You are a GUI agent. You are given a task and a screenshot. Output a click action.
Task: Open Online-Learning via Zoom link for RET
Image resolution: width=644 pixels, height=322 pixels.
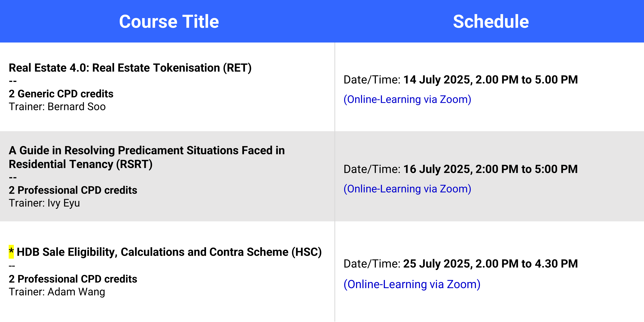(x=407, y=99)
